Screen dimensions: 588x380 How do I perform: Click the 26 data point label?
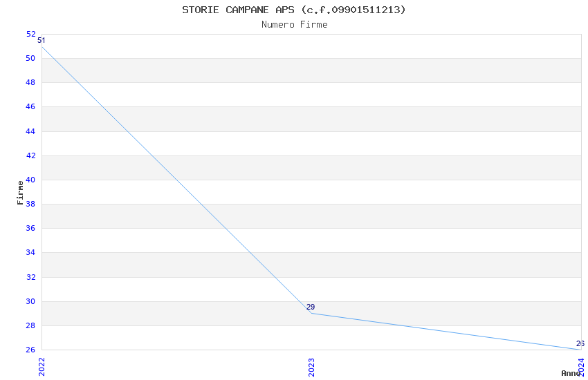[x=580, y=343]
